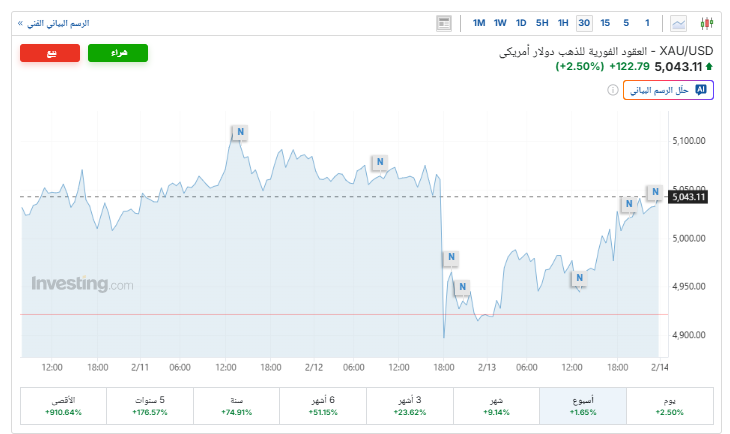Select the 1D chart interval
The image size is (730, 434).
click(x=521, y=23)
